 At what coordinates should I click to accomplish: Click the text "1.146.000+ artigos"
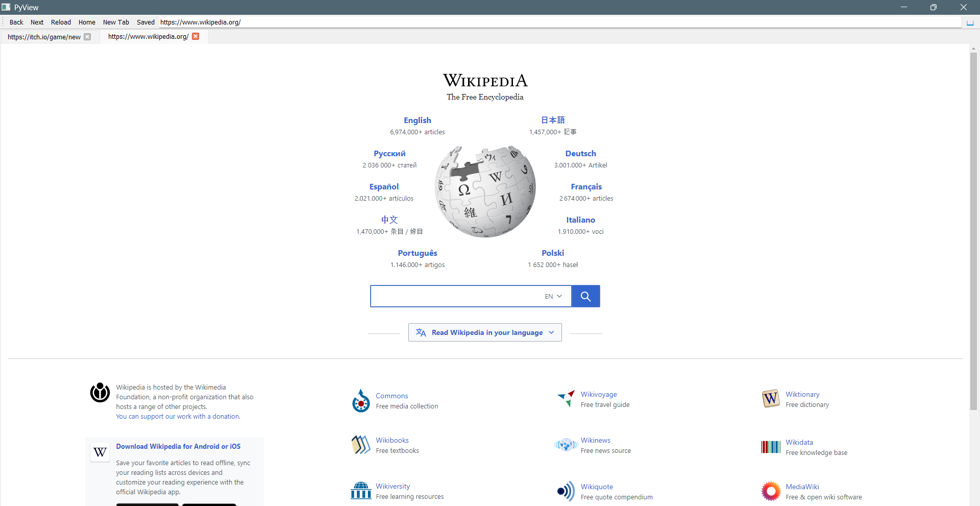pyautogui.click(x=418, y=265)
